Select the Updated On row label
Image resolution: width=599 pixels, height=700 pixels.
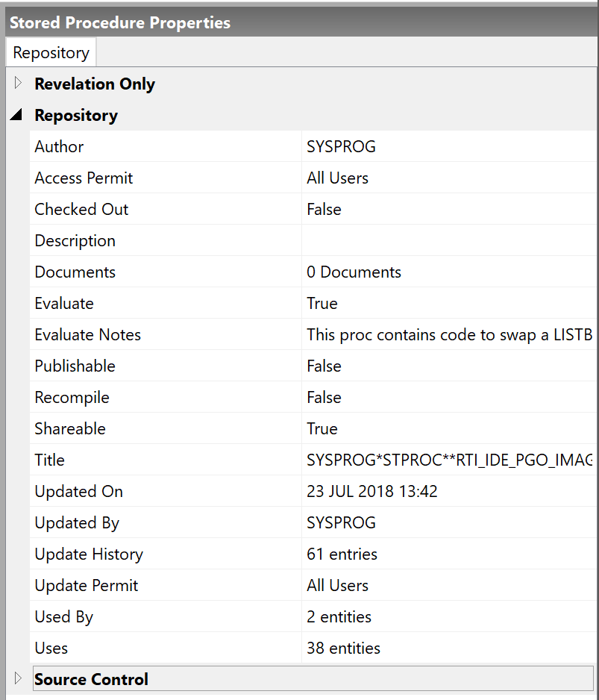pyautogui.click(x=78, y=492)
